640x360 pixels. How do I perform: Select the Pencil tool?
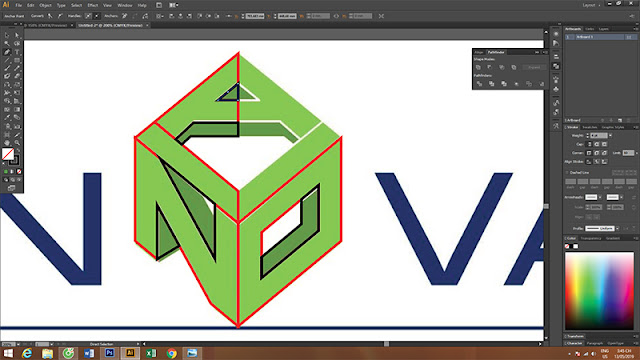(x=17, y=69)
